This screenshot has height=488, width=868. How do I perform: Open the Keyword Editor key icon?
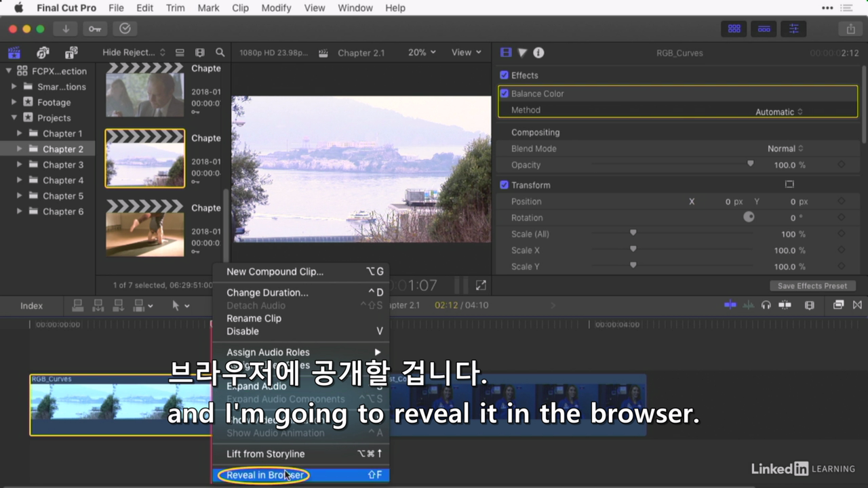tap(95, 28)
